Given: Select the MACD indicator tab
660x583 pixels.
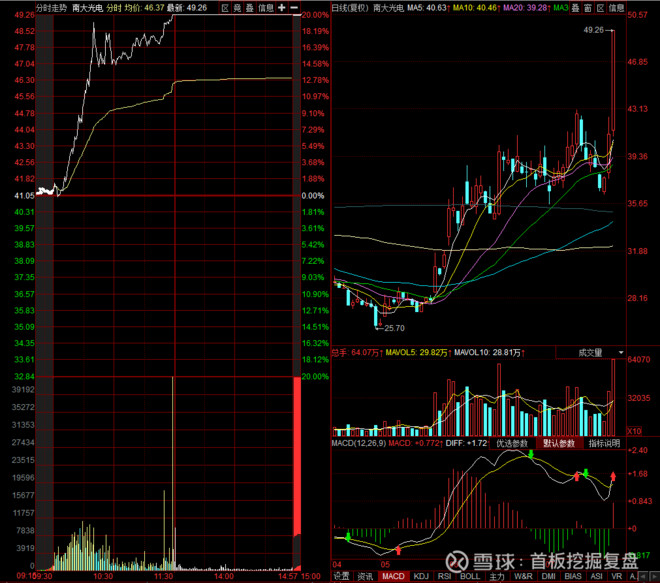Looking at the screenshot, I should pos(393,576).
